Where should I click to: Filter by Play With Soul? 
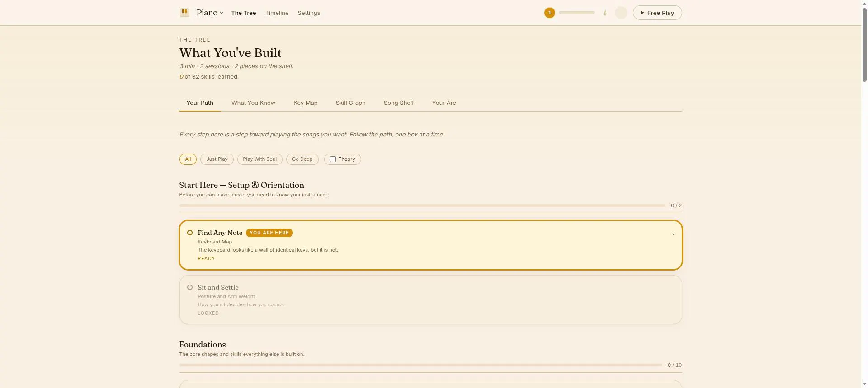[260, 159]
